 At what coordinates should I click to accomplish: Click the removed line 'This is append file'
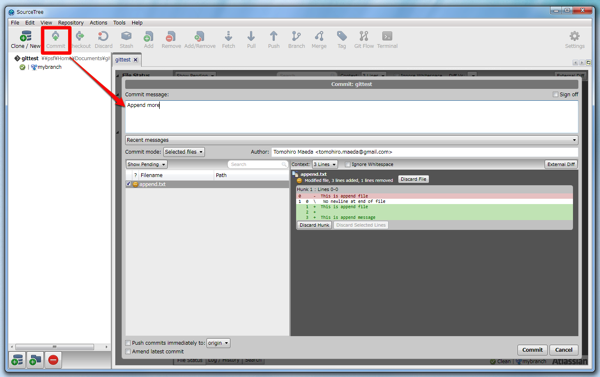click(435, 196)
